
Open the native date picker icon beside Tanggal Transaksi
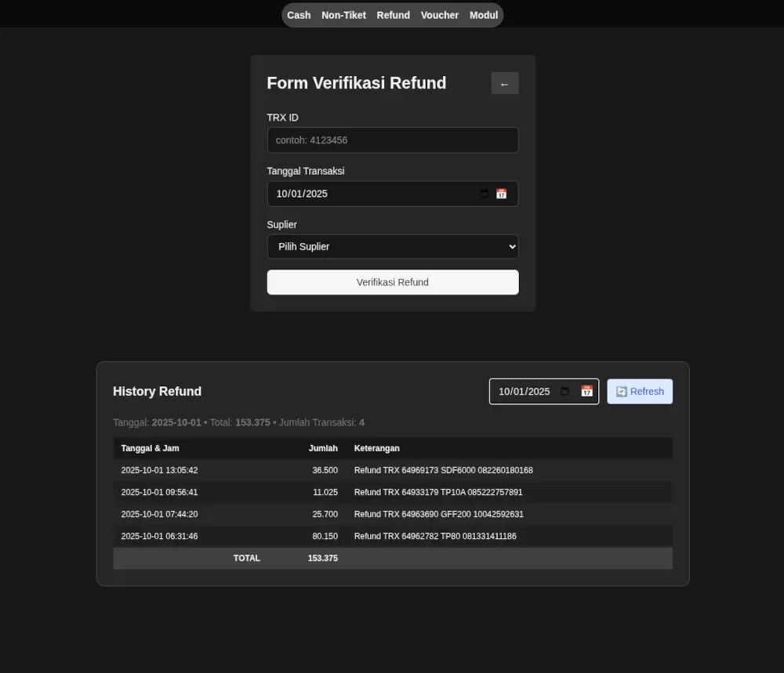coord(484,194)
